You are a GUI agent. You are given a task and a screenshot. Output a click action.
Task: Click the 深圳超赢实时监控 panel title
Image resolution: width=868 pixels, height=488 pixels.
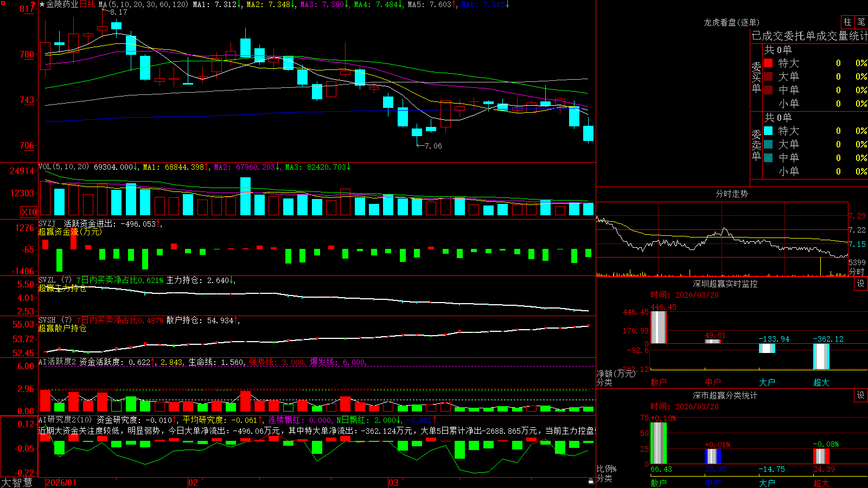point(725,284)
